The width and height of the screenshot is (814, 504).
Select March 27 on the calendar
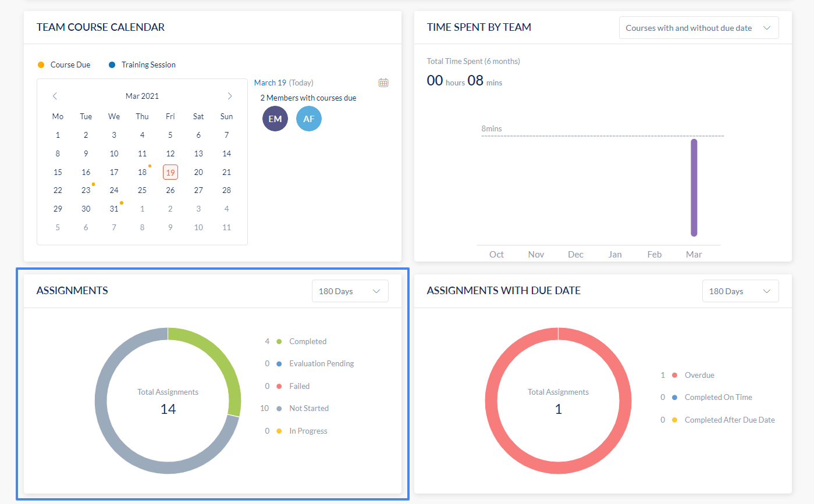coord(198,190)
